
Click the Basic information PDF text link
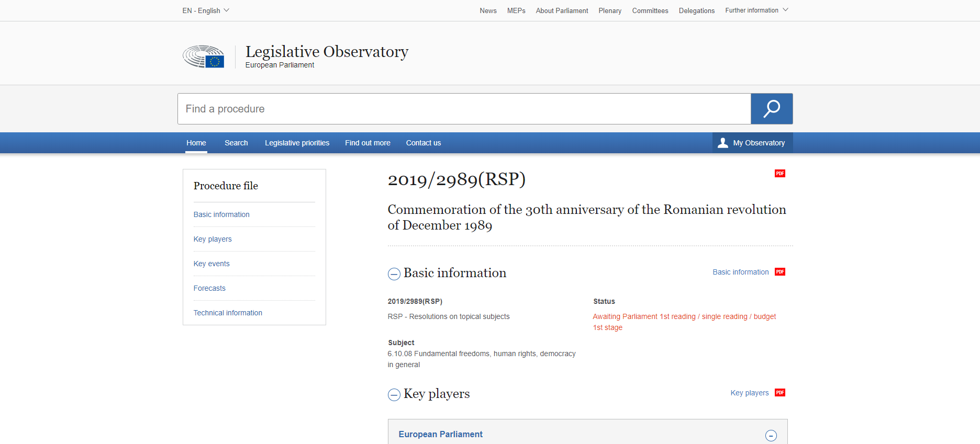[741, 272]
